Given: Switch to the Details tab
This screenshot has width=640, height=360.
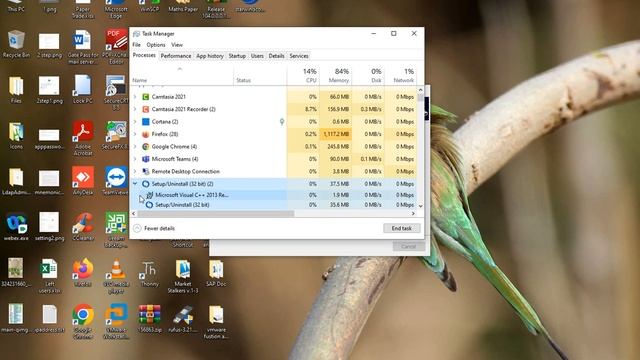Looking at the screenshot, I should click(x=276, y=56).
